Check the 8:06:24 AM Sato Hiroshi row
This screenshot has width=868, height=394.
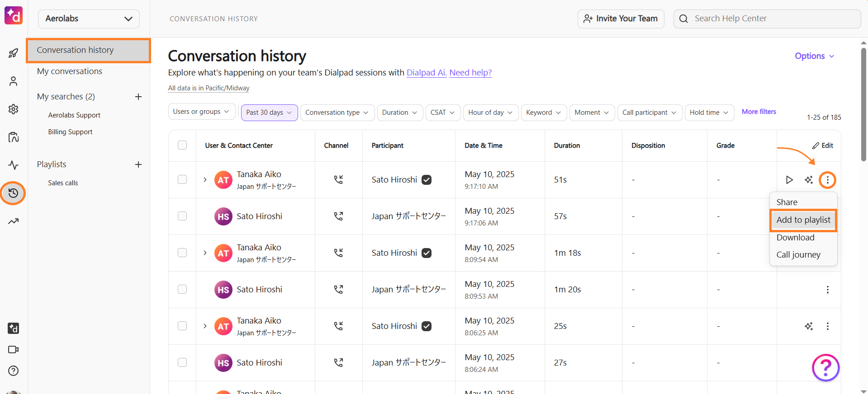pos(182,362)
